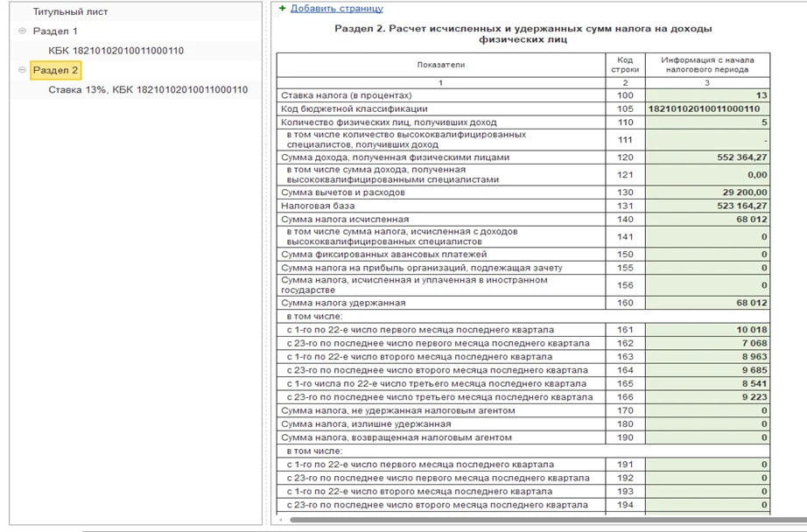
Task: Click the tax rate value field, line 100
Action: tap(707, 95)
